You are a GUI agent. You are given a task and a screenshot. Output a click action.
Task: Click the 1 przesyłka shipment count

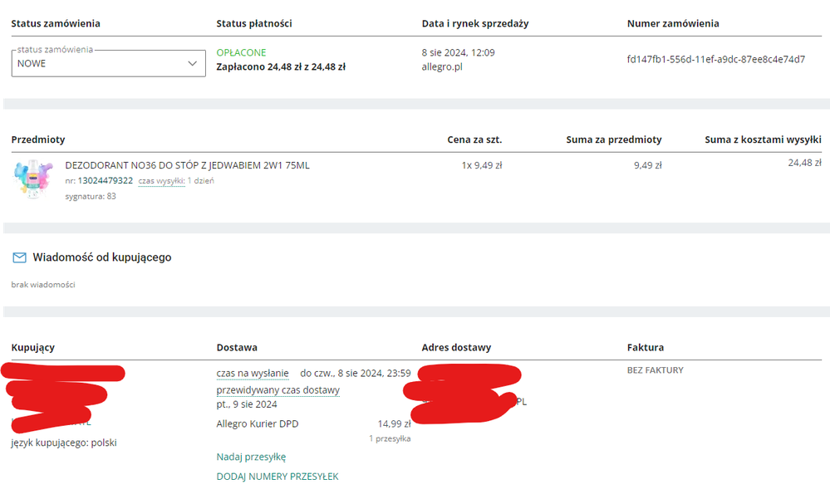[390, 438]
